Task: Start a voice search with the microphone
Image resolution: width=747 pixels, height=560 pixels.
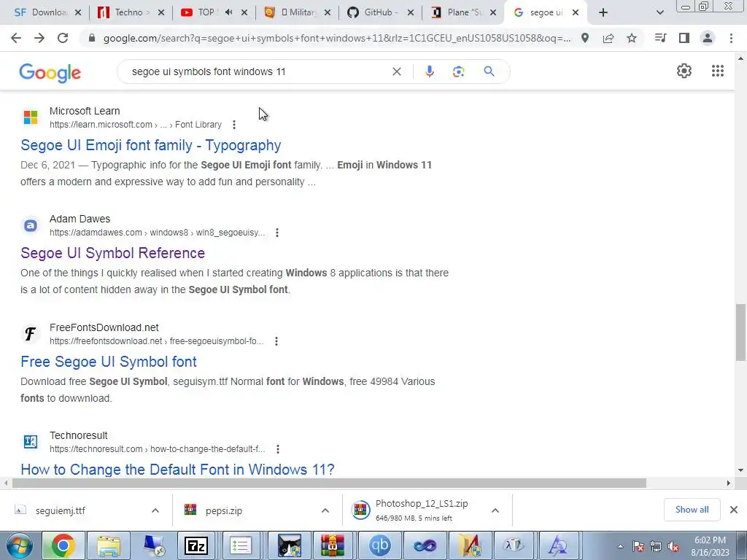Action: [429, 71]
